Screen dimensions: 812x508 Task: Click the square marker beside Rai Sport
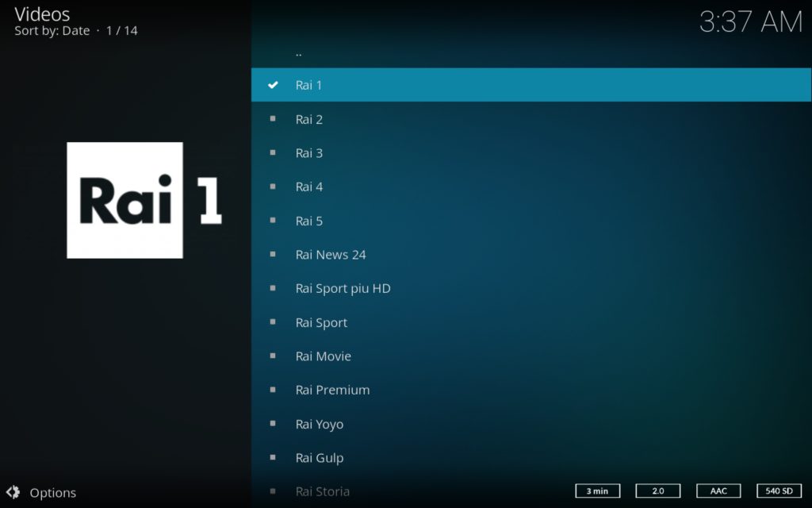coord(274,322)
